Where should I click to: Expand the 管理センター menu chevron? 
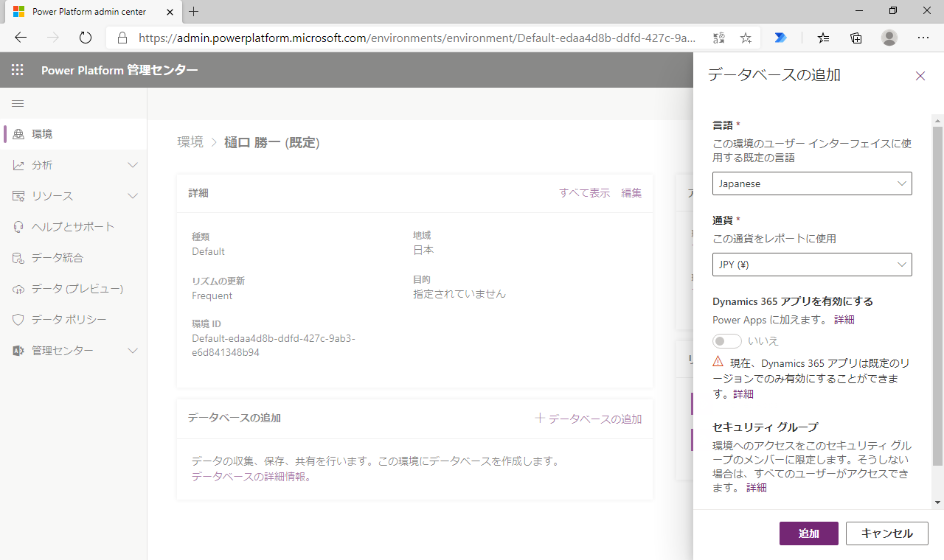point(133,351)
